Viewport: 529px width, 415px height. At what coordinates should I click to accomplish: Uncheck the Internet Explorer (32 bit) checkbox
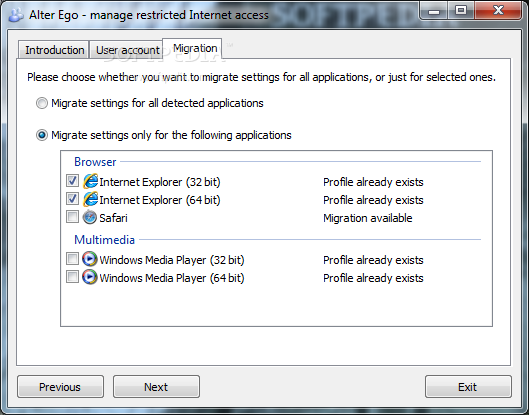pos(72,181)
